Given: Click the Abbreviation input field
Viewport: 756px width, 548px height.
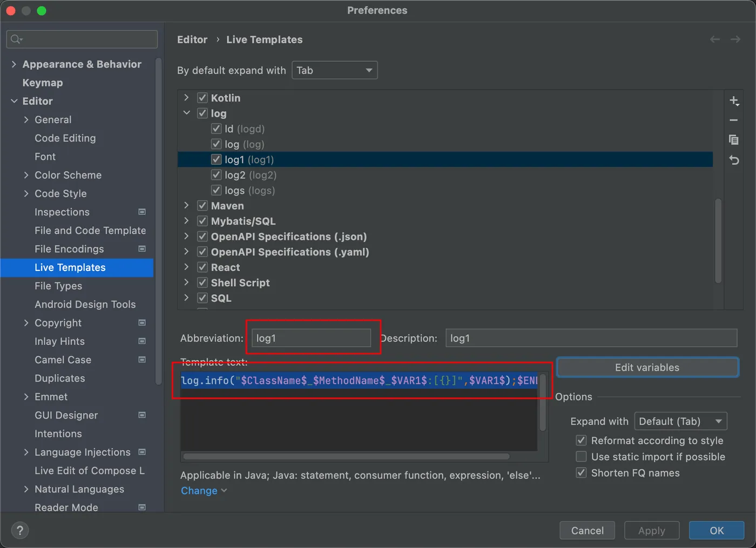Looking at the screenshot, I should [311, 338].
